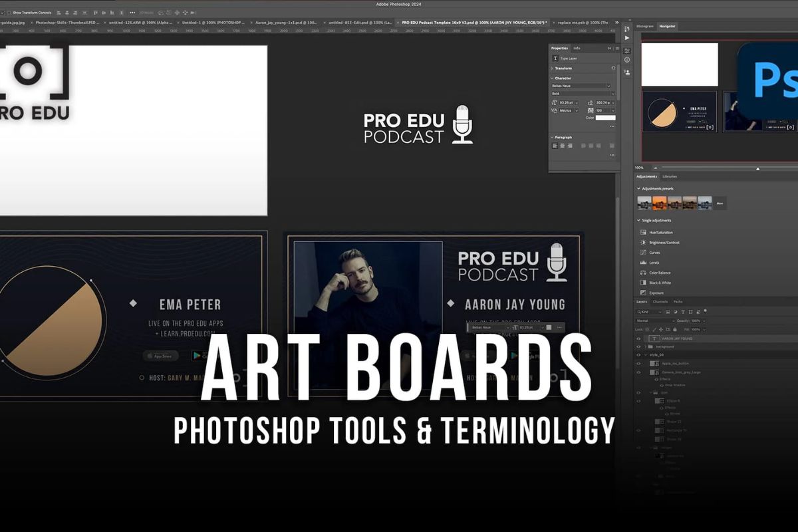Click the text Color swatch in Properties
The image size is (798, 532).
[x=605, y=118]
